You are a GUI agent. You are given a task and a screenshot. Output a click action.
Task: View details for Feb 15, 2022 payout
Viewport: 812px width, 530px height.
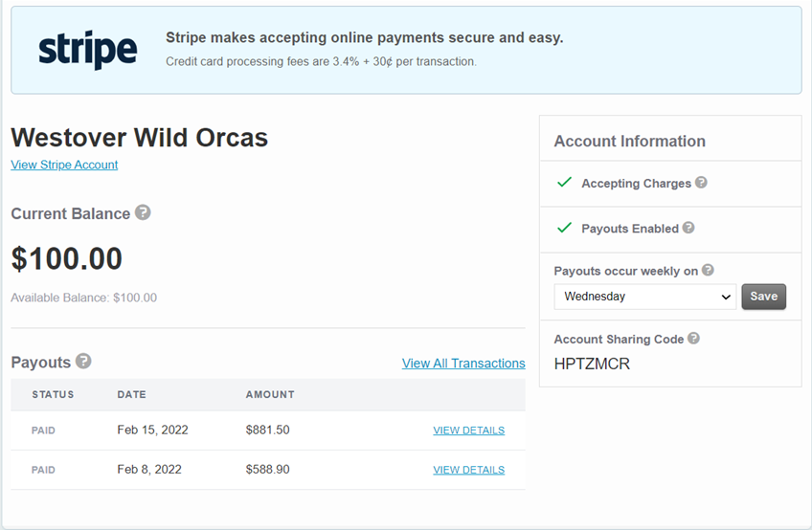468,431
